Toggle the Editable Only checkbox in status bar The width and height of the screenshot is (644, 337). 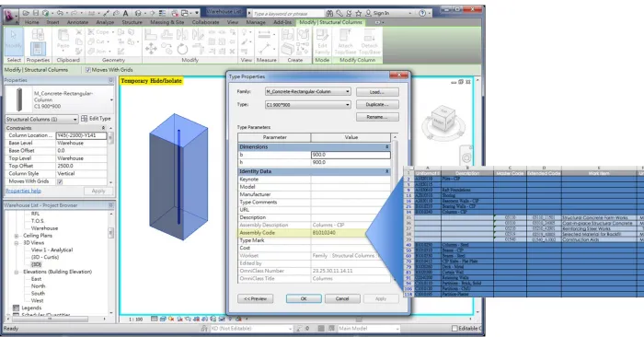coord(454,329)
